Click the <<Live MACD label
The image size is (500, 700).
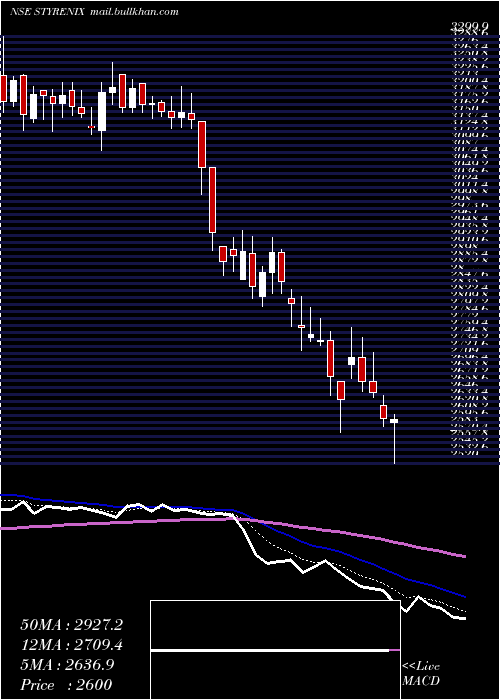[x=421, y=674]
